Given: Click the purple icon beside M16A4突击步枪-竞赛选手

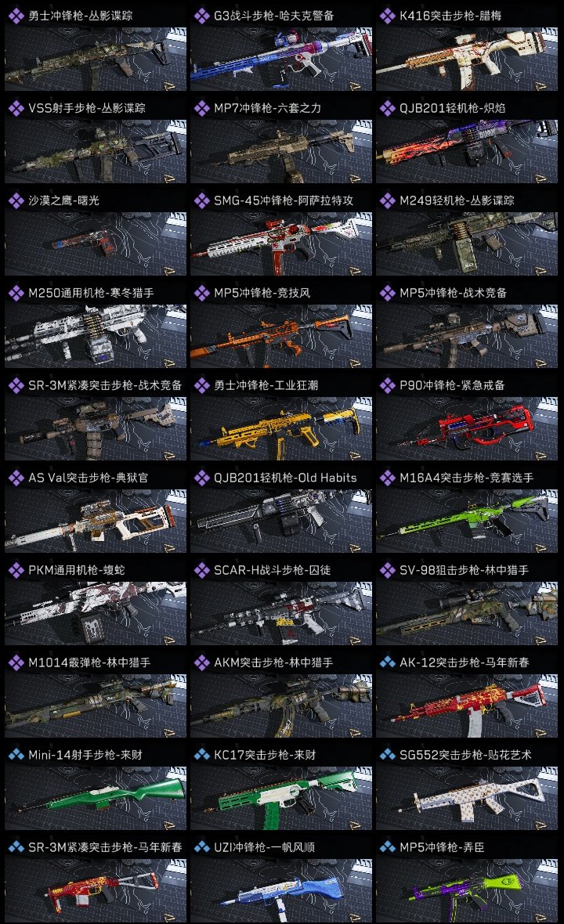Looking at the screenshot, I should 387,478.
